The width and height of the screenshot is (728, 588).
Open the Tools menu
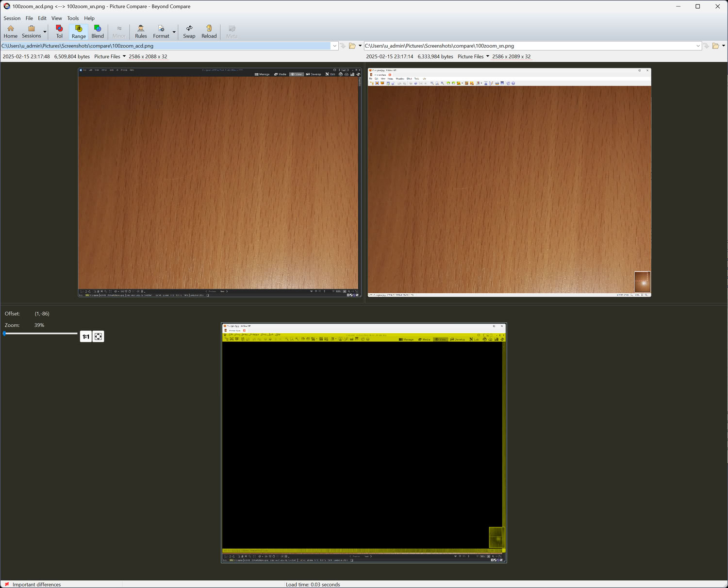73,18
